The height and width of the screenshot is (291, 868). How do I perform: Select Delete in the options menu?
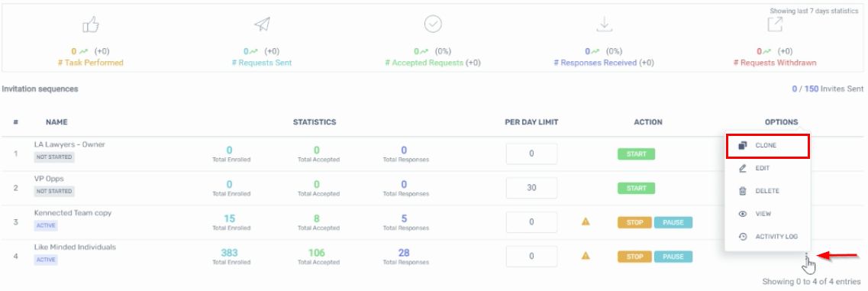click(767, 191)
